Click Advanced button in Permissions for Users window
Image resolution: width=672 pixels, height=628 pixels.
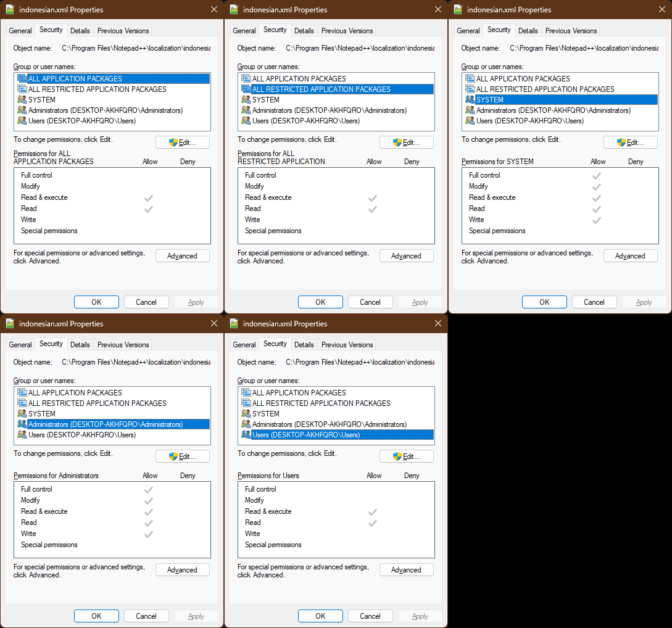(406, 570)
